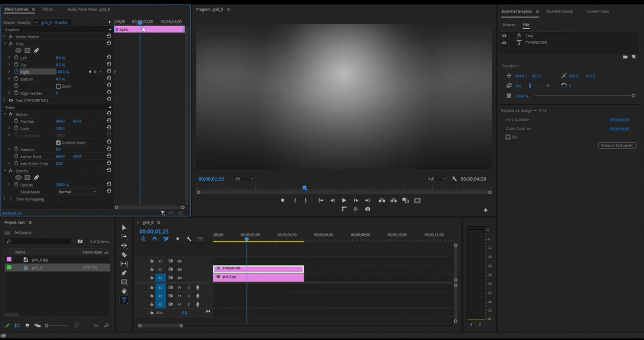Select the Type tool
The image size is (644, 340).
coord(124,300)
